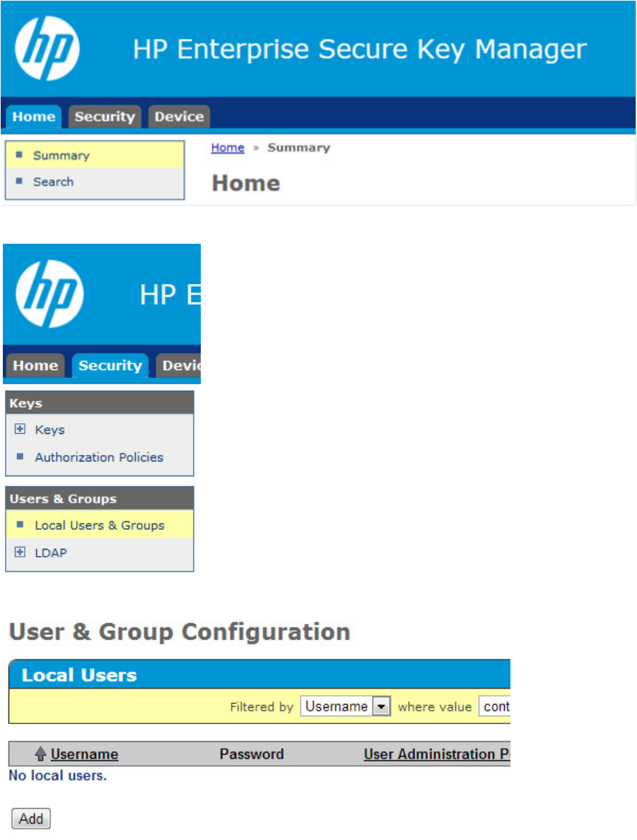Image resolution: width=637 pixels, height=840 pixels.
Task: Click the square bullet beside Search
Action: click(x=19, y=181)
